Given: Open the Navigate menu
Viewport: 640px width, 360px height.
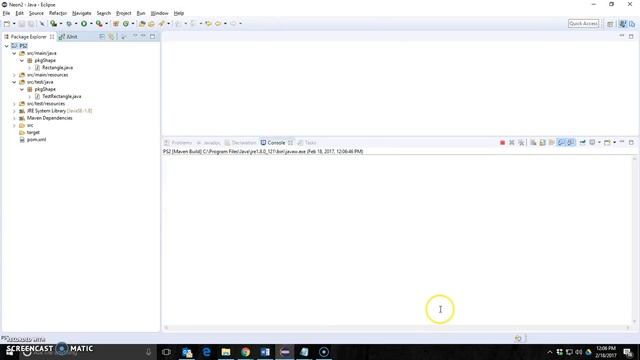Looking at the screenshot, I should tap(82, 13).
